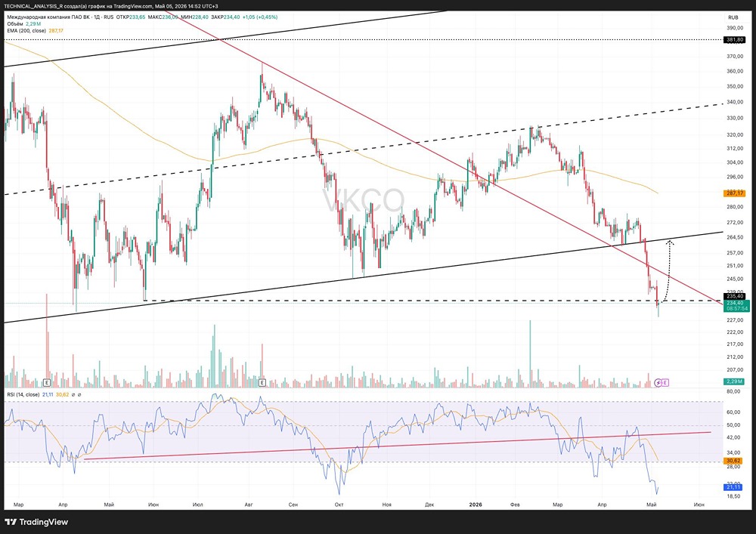Click the 50,00 RSI axis label
The width and height of the screenshot is (756, 534).
tap(733, 425)
